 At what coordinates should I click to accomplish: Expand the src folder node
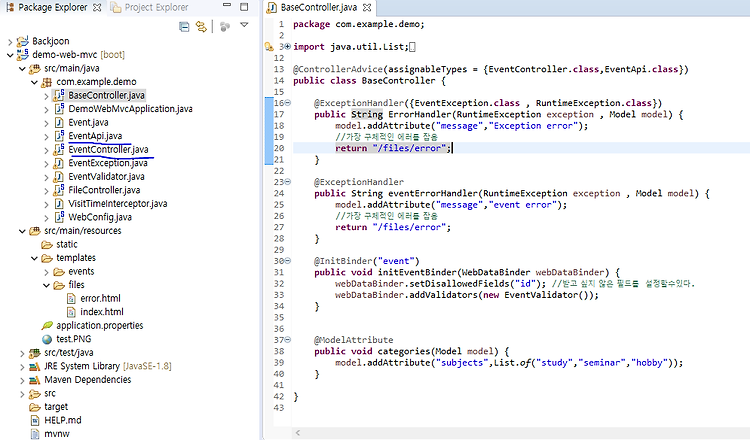coord(22,394)
